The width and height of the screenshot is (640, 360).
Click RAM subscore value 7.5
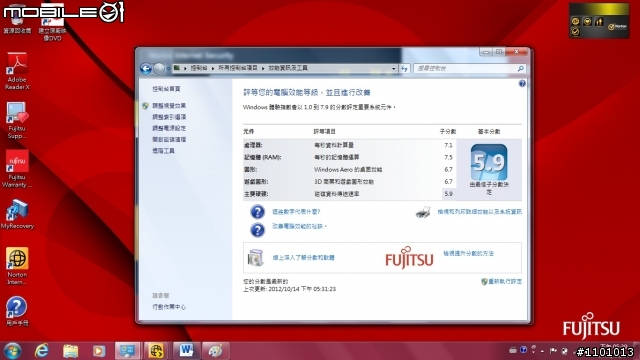(x=448, y=157)
